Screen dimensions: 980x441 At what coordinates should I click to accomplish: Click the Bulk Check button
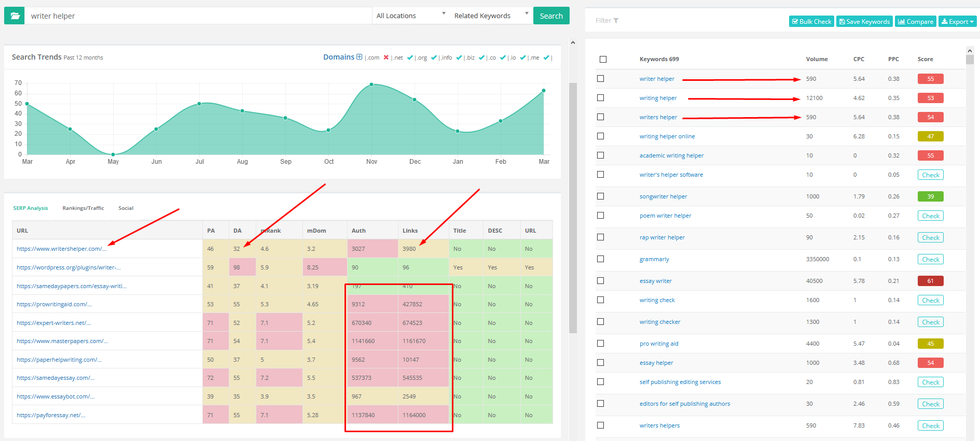811,21
